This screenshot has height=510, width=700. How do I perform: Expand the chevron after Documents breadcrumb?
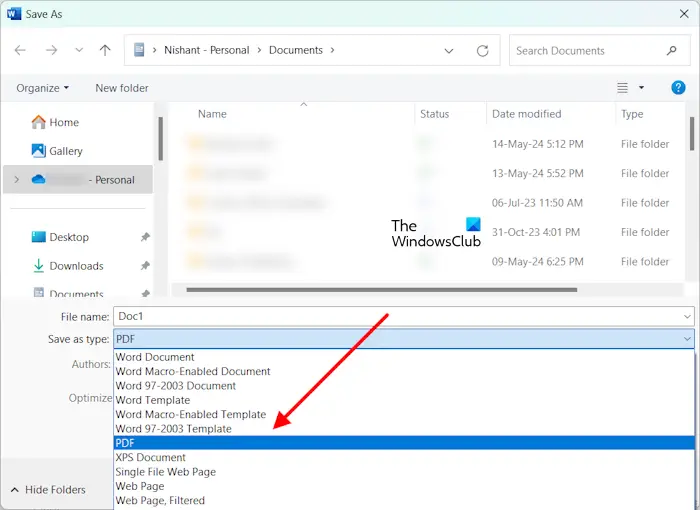(332, 50)
